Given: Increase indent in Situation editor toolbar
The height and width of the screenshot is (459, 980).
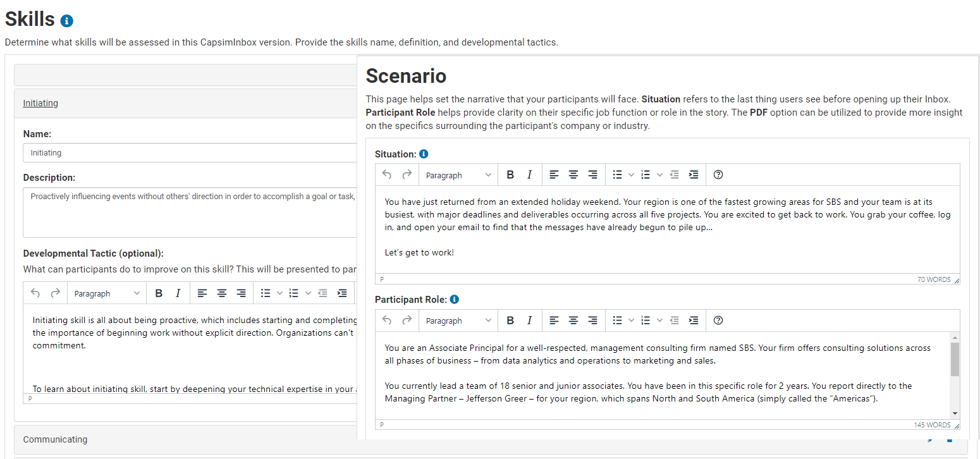Looking at the screenshot, I should [x=694, y=175].
